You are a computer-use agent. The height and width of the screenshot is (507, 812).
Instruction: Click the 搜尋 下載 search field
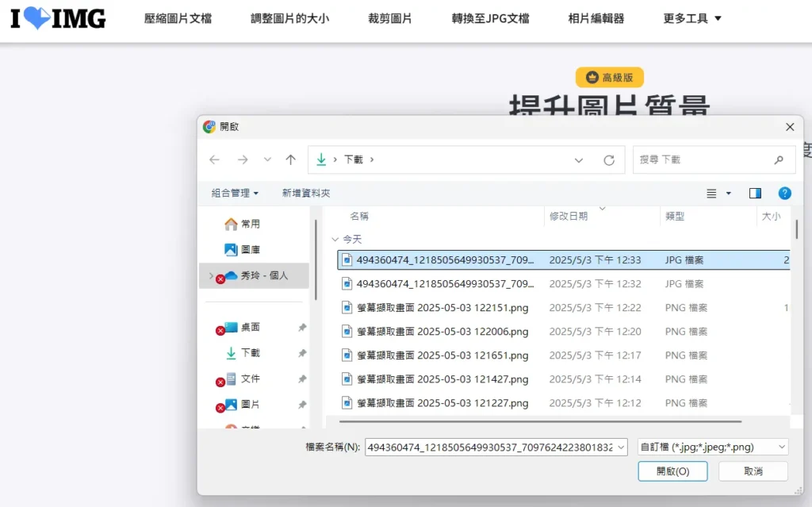point(714,159)
